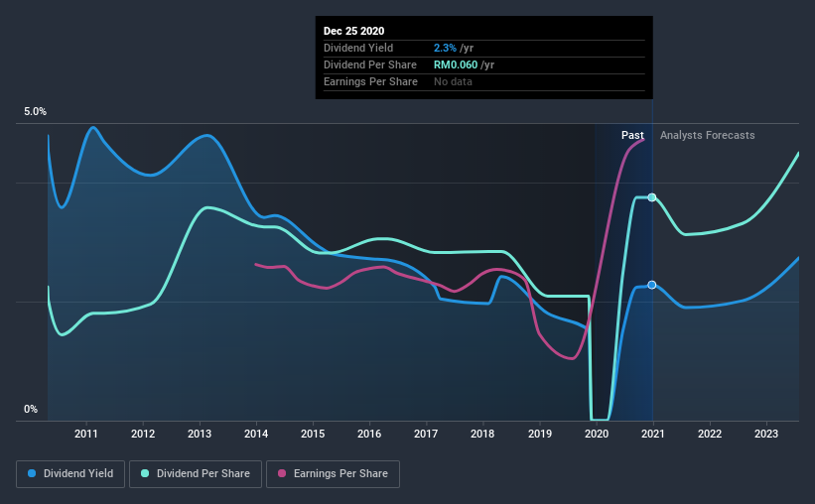Viewport: 815px width, 504px height.
Task: Click the Dividend Per Share data point marker
Action: pos(652,197)
